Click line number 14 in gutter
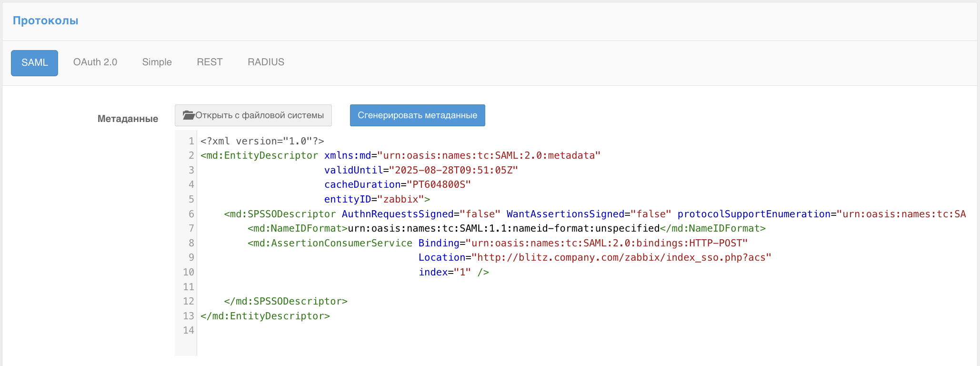 (189, 330)
